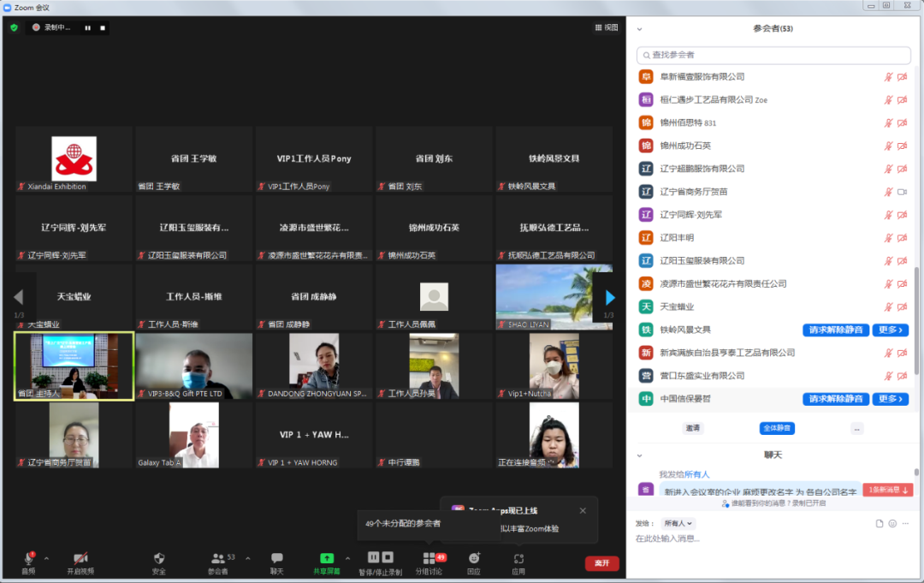Click muted mic icon for 辽阳玉玺服装有限公司 in list
The width and height of the screenshot is (924, 583).
click(x=888, y=260)
